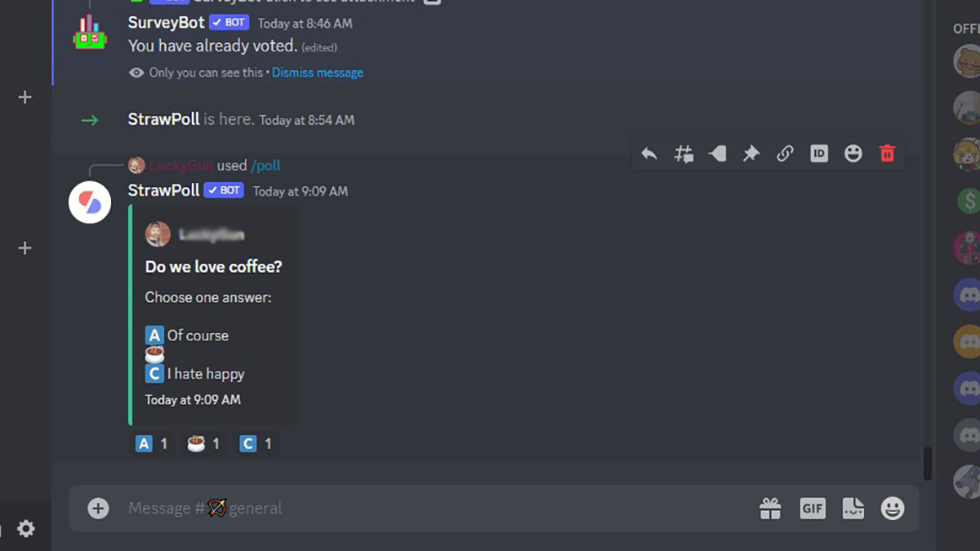Viewport: 980px width, 551px height.
Task: Click the StrawPoll bot avatar
Action: 90,202
